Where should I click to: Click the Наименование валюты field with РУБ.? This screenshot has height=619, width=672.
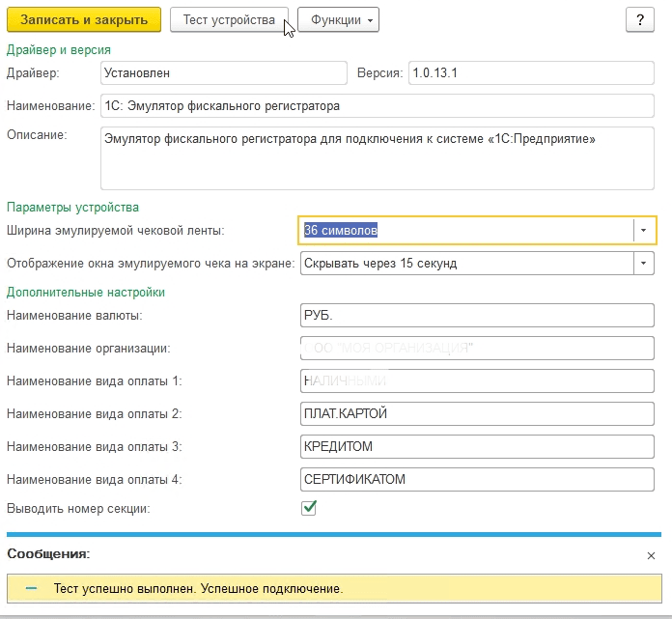click(477, 316)
